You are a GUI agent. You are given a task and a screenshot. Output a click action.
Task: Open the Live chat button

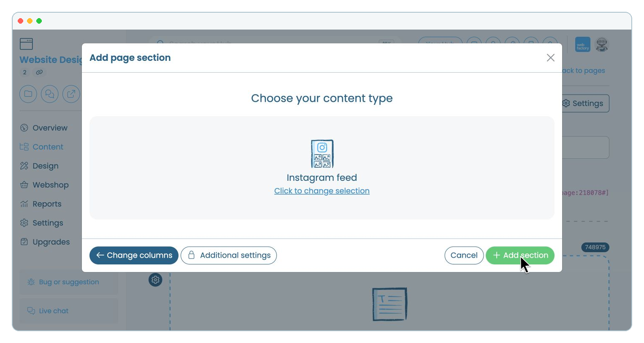[69, 311]
